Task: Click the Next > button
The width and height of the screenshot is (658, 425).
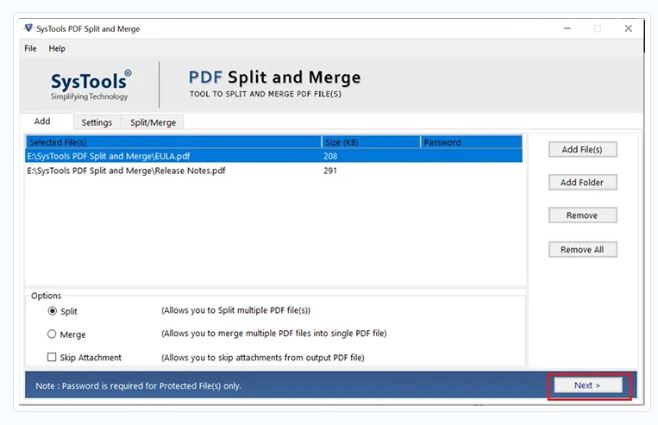Action: 588,385
